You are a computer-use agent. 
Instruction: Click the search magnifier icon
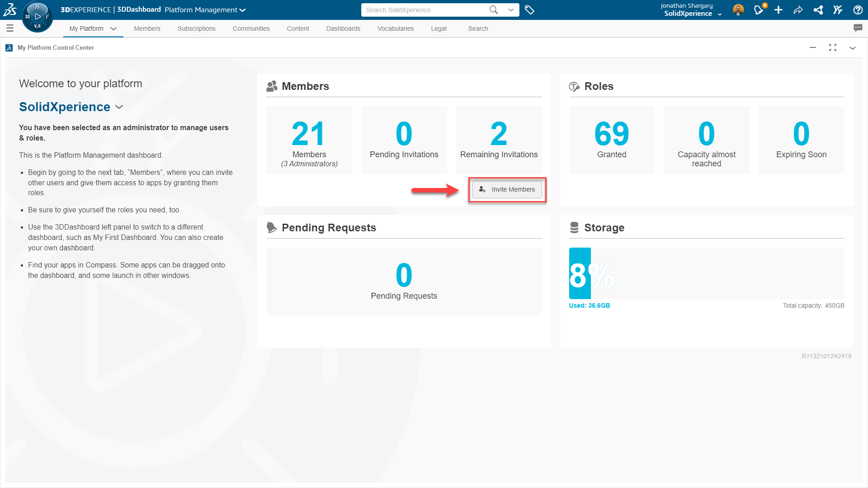(494, 10)
